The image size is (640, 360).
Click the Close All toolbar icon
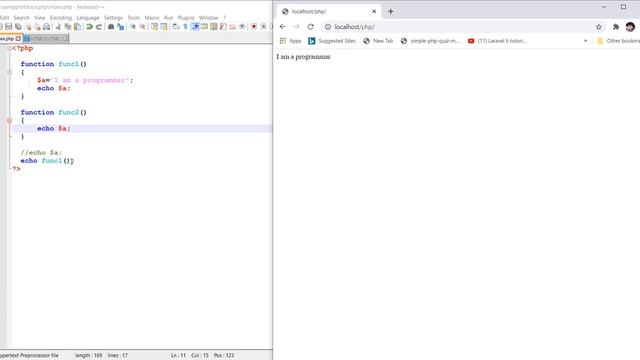coord(37,27)
